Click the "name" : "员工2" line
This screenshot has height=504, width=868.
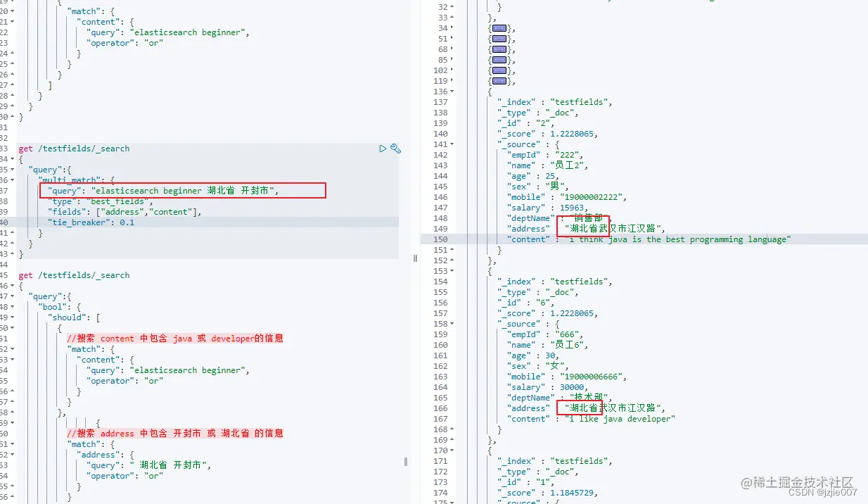[547, 165]
